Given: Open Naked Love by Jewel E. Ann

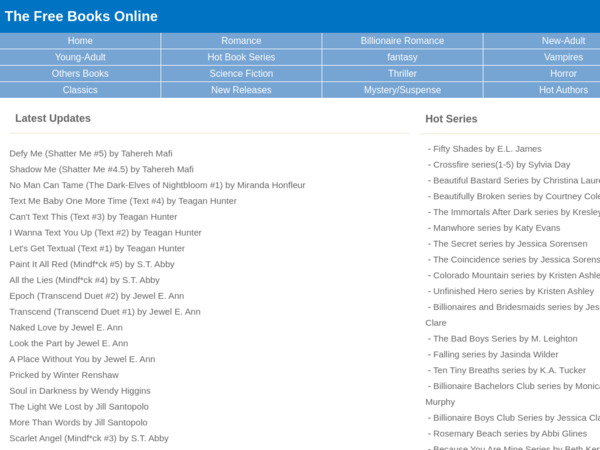Looking at the screenshot, I should pyautogui.click(x=66, y=328).
